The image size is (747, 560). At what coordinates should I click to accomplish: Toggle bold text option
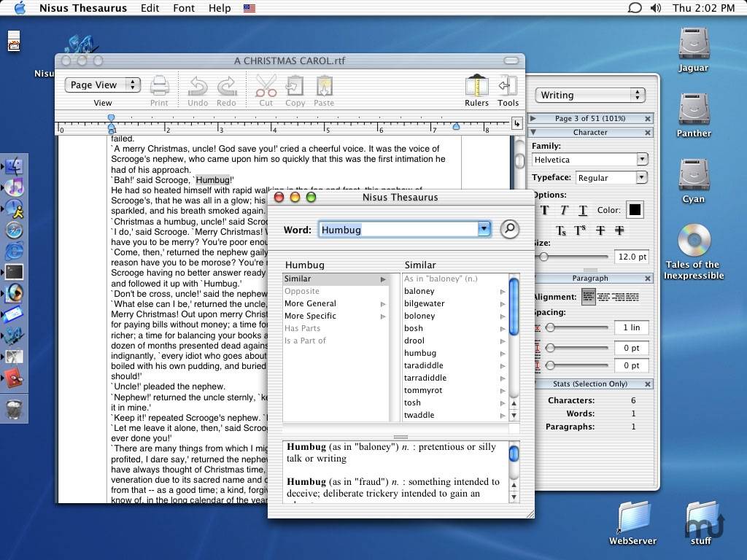pos(544,210)
